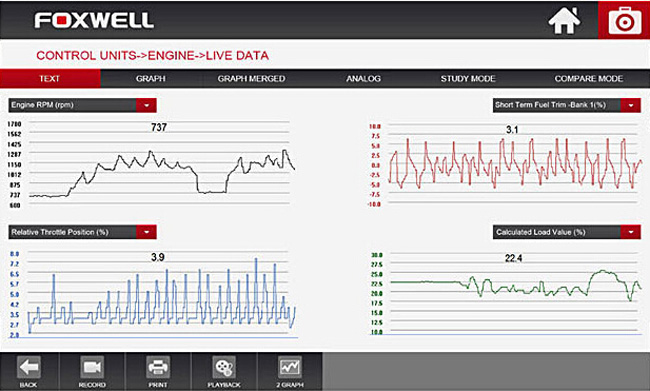
Task: Expand the Relative Throttle Position dropdown
Action: click(146, 232)
